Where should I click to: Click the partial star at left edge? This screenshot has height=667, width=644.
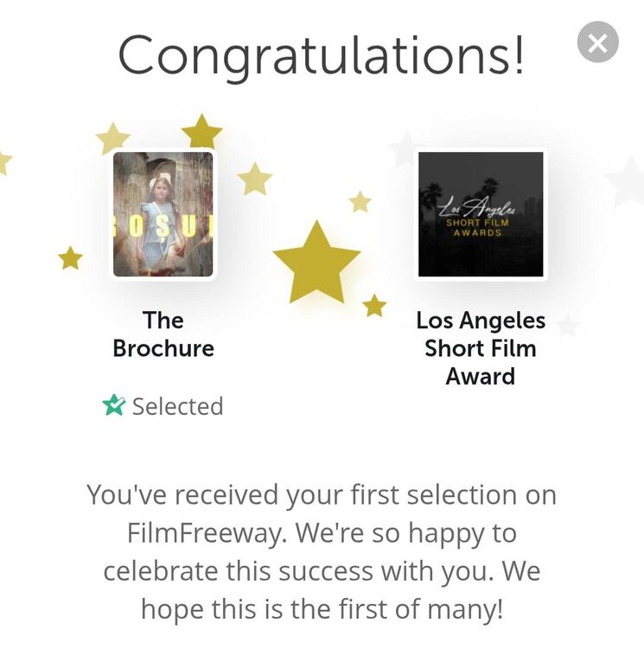4,161
